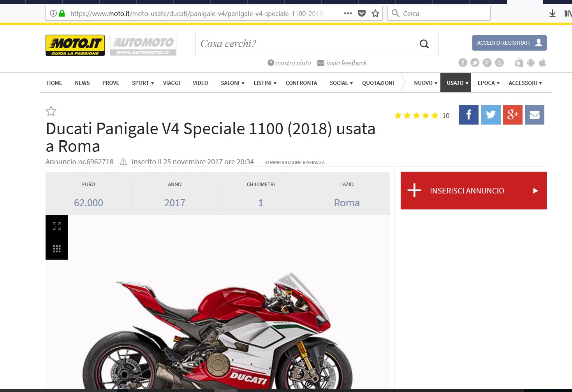Open the LISTINI dropdown menu

click(x=265, y=83)
